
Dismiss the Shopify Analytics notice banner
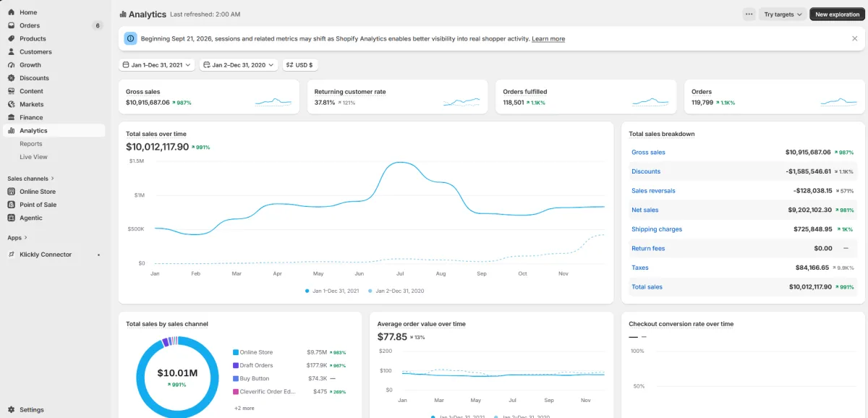[854, 38]
